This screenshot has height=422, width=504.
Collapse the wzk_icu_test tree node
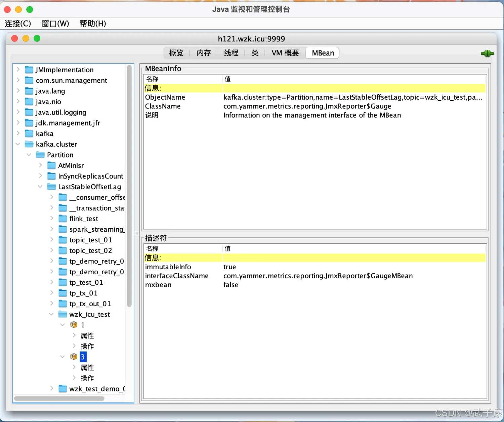[x=51, y=314]
